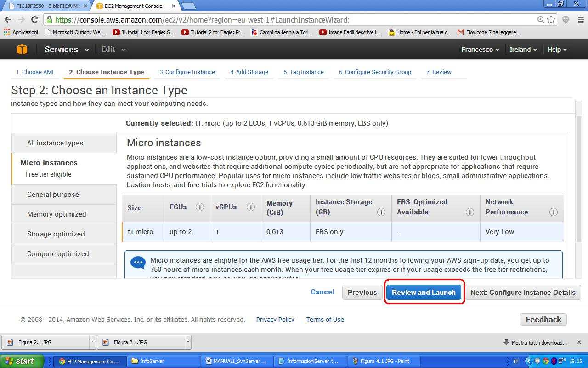Screen dimensions: 588x368
Task: Click the zoom magnifier icon in address bar
Action: click(x=541, y=19)
